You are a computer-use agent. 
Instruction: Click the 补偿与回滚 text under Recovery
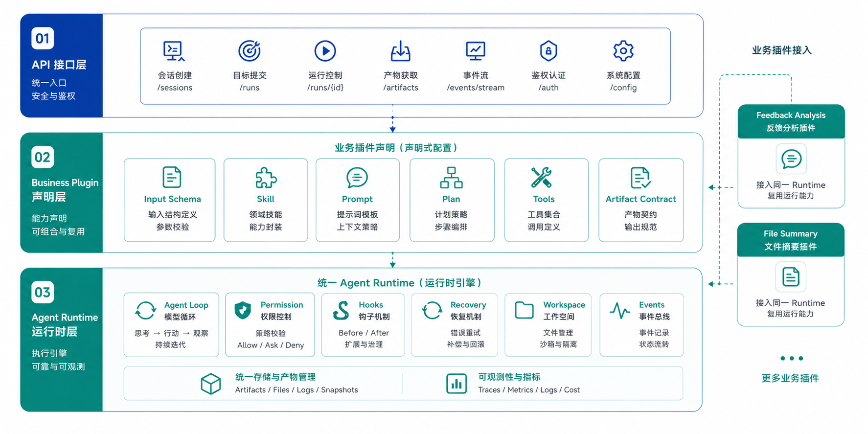[465, 344]
